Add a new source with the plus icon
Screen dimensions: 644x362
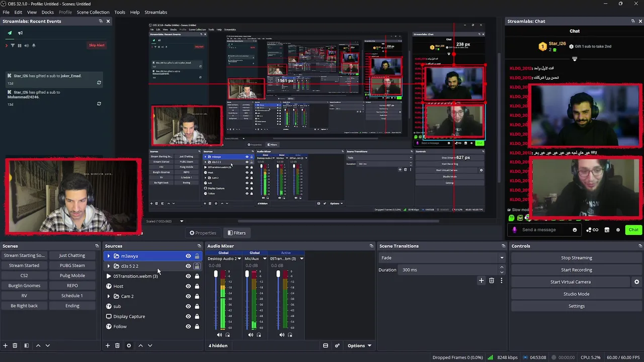tap(108, 345)
